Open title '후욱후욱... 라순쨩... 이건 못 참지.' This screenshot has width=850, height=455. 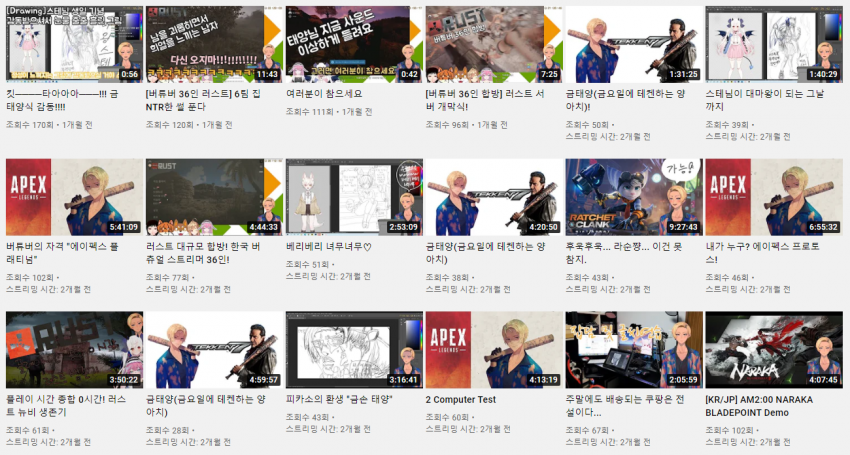(623, 253)
